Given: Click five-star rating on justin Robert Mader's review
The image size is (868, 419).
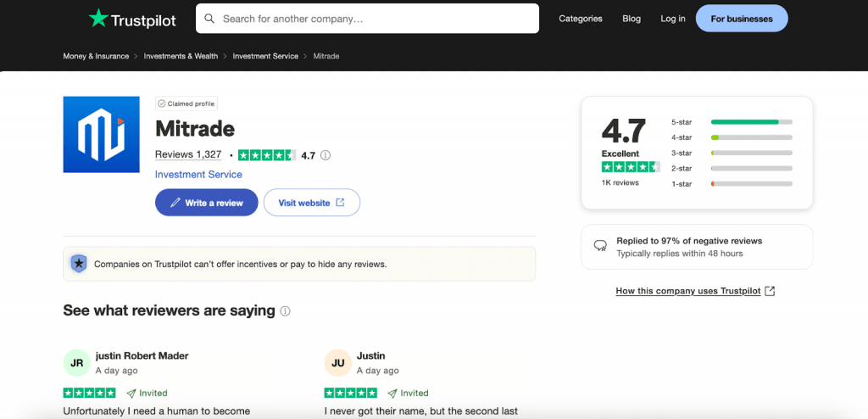Looking at the screenshot, I should click(90, 393).
